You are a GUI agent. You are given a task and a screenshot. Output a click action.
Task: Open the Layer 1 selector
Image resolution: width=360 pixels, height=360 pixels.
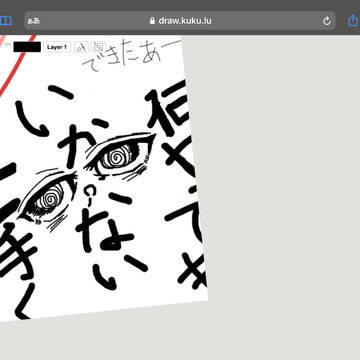pos(57,47)
